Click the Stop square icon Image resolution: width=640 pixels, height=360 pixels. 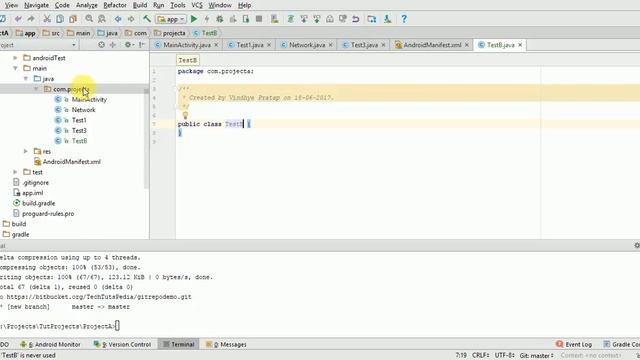click(x=259, y=19)
